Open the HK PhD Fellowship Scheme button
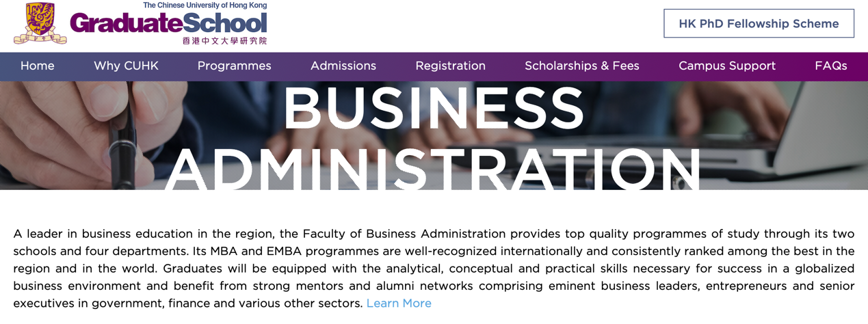Screen dimensions: 868x324 coord(759,23)
